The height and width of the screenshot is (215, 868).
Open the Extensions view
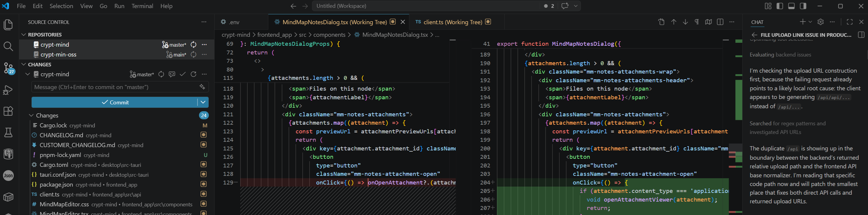click(8, 111)
